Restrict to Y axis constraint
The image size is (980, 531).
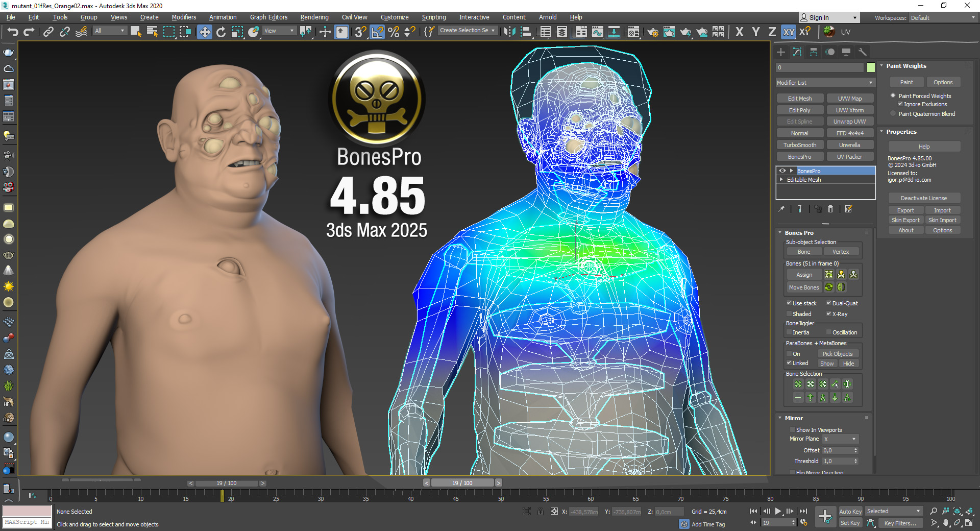coord(756,32)
